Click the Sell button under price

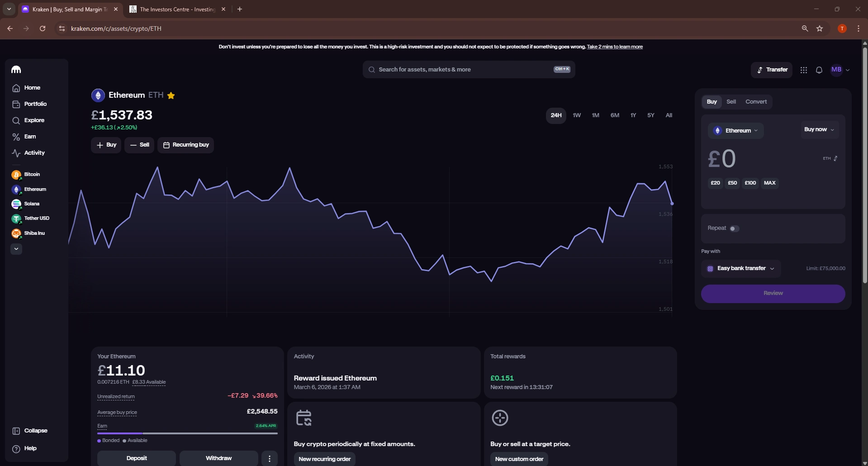139,145
